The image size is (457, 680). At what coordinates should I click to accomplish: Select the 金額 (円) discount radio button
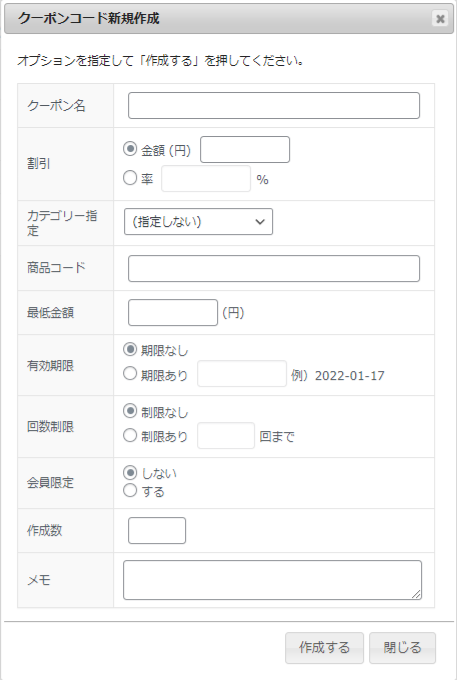click(x=130, y=149)
